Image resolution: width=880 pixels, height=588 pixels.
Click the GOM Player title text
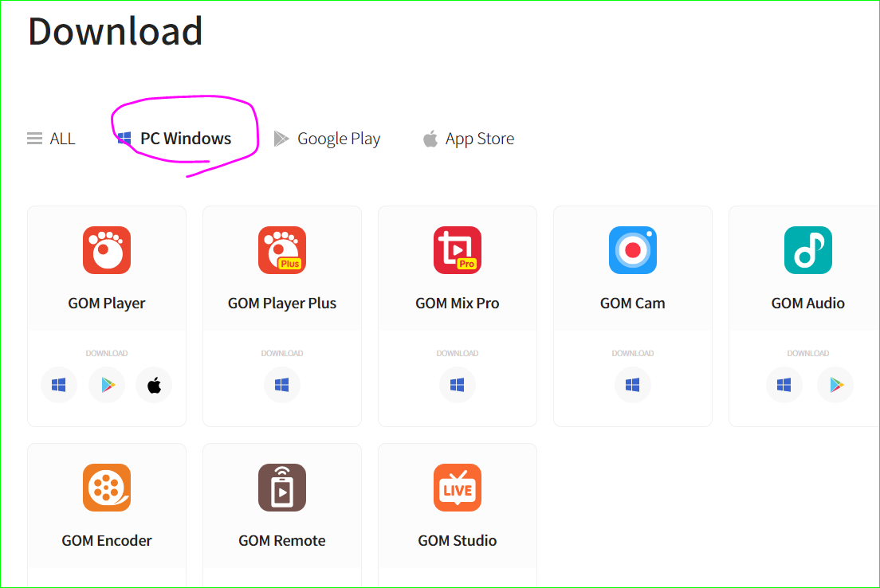(107, 304)
